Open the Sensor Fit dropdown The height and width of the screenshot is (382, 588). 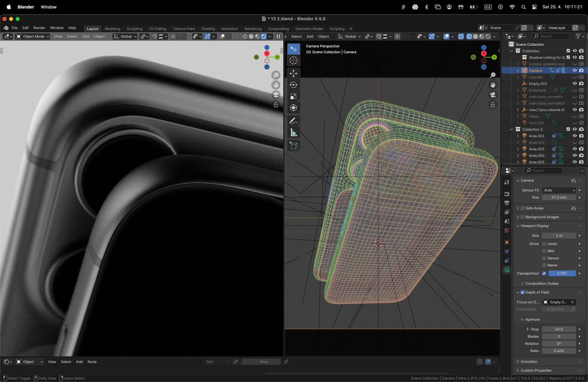[x=559, y=190]
